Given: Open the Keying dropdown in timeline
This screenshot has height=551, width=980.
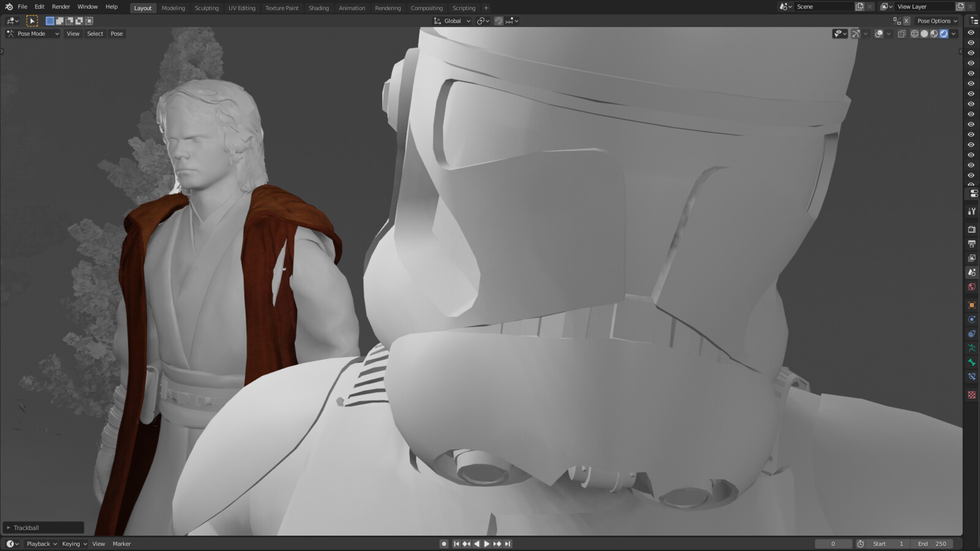Looking at the screenshot, I should [74, 544].
